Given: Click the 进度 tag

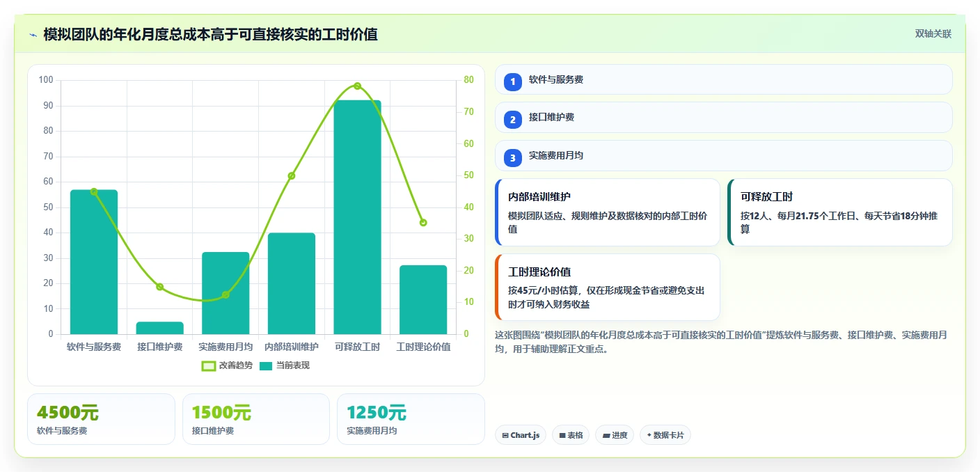Looking at the screenshot, I should click(615, 435).
